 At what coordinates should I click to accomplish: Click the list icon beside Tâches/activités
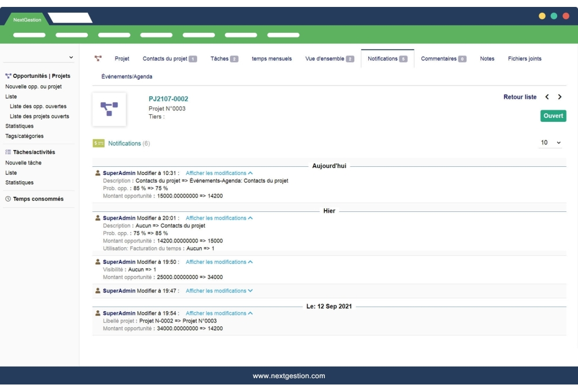[x=8, y=152]
